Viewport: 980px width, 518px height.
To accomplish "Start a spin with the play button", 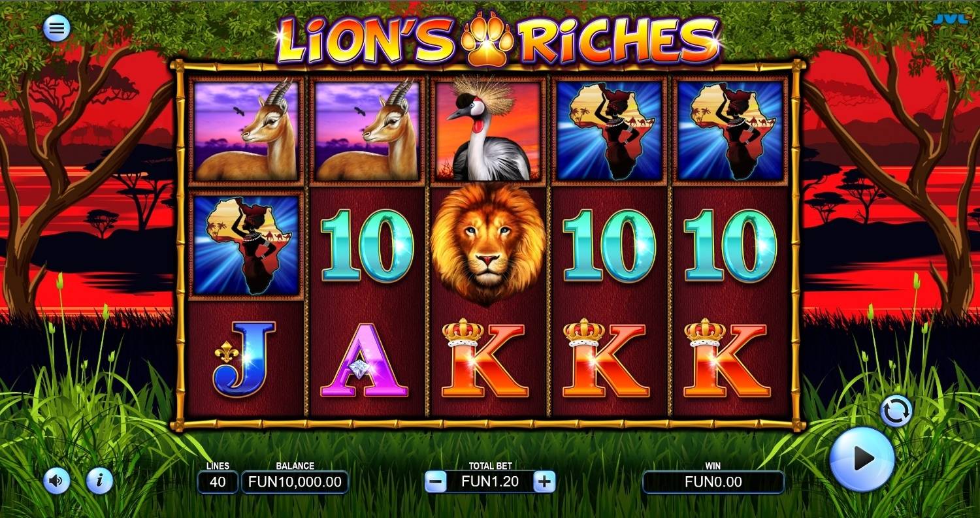I will [862, 459].
